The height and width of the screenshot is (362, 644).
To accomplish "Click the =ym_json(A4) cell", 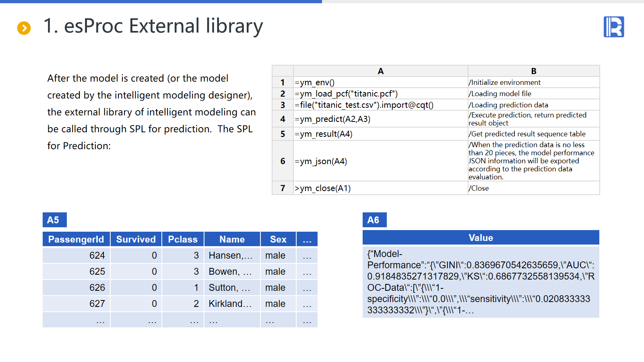I will (380, 161).
